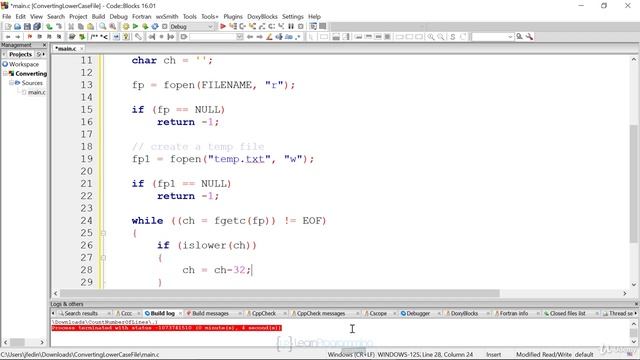The image size is (640, 360).
Task: Switch to the Search results log tab
Action: (81, 313)
